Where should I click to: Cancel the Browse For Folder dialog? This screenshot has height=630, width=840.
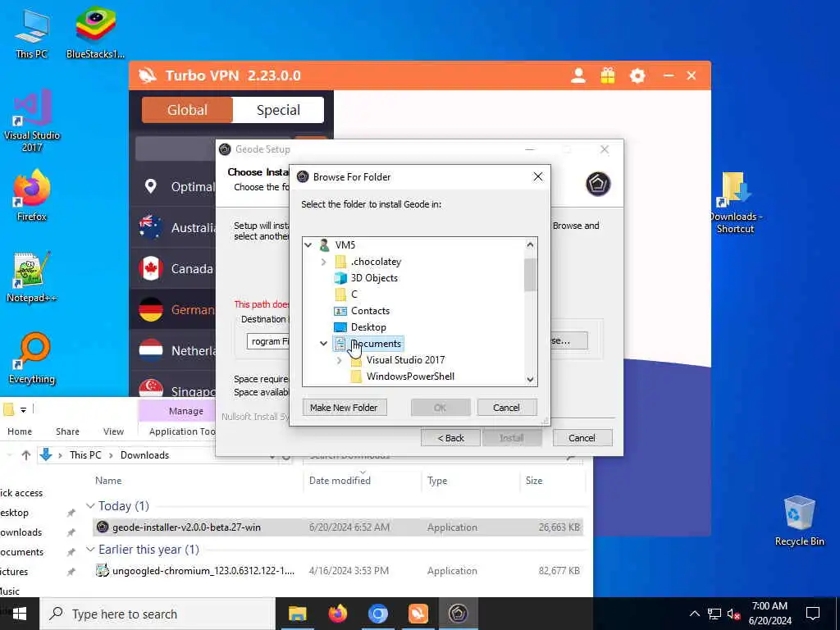(x=506, y=408)
